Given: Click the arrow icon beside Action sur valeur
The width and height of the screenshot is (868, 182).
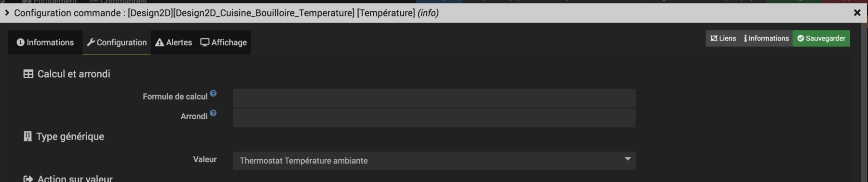Looking at the screenshot, I should click(x=28, y=179).
